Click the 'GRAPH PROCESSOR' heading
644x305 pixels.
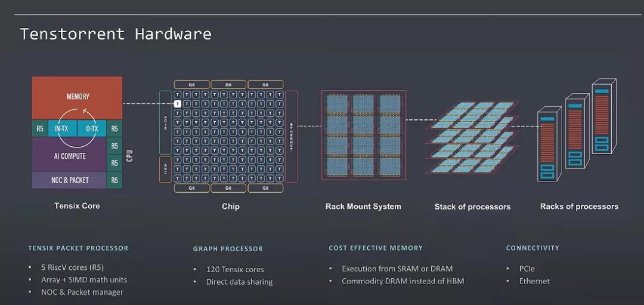[x=228, y=249]
